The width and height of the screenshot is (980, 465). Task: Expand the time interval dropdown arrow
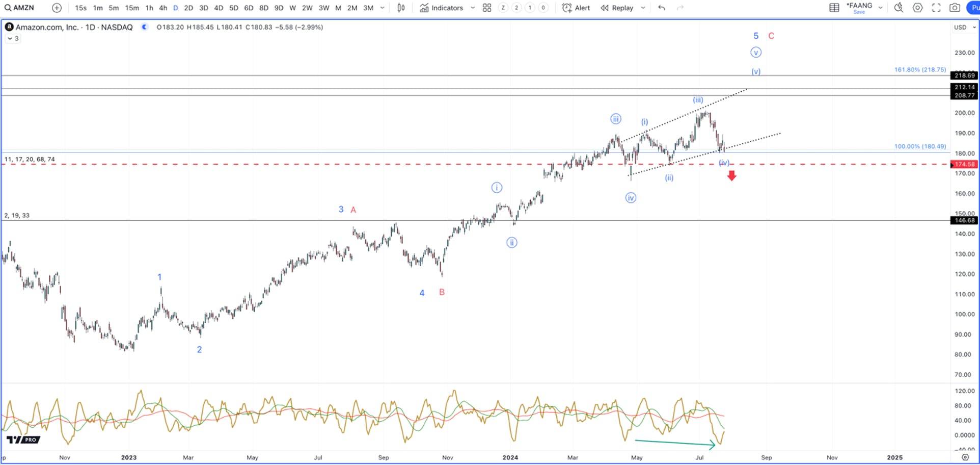click(383, 8)
